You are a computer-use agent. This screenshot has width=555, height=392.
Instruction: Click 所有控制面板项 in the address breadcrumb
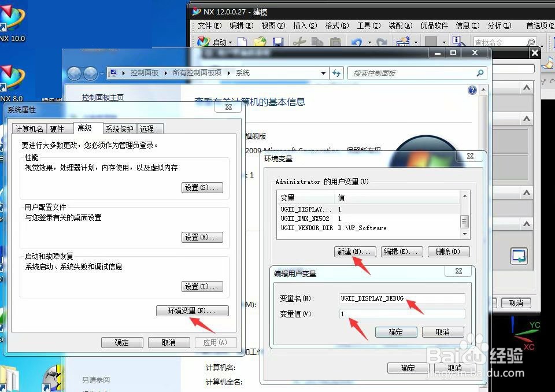tap(197, 73)
